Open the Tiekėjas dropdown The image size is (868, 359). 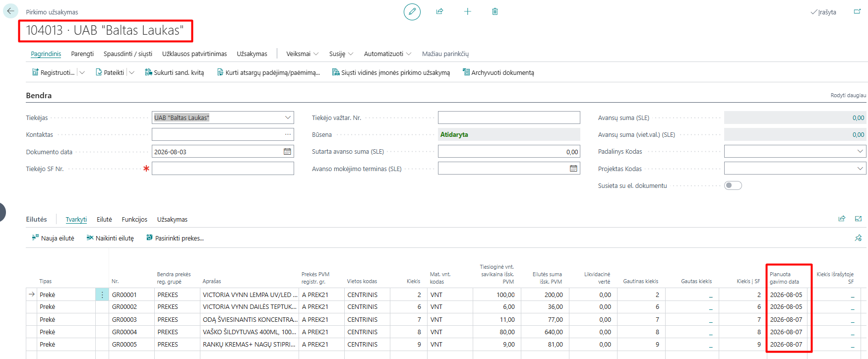pyautogui.click(x=288, y=118)
